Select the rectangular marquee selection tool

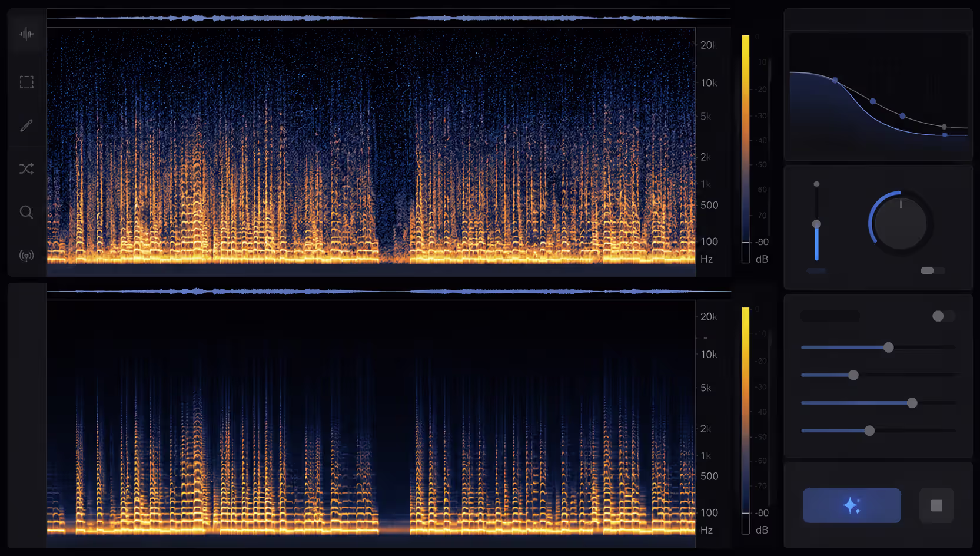(26, 82)
